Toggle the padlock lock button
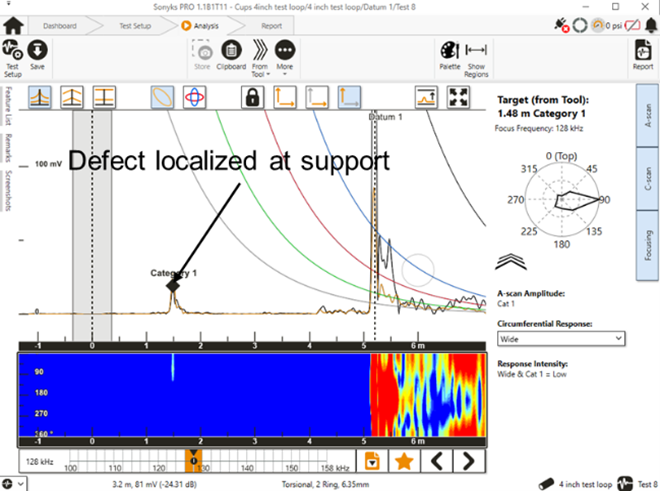 pos(252,96)
